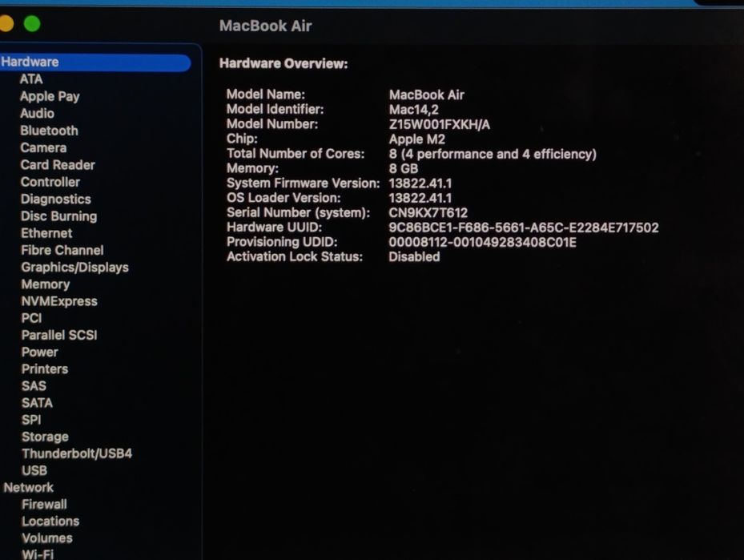Select Diagnostics in the sidebar

click(x=56, y=199)
